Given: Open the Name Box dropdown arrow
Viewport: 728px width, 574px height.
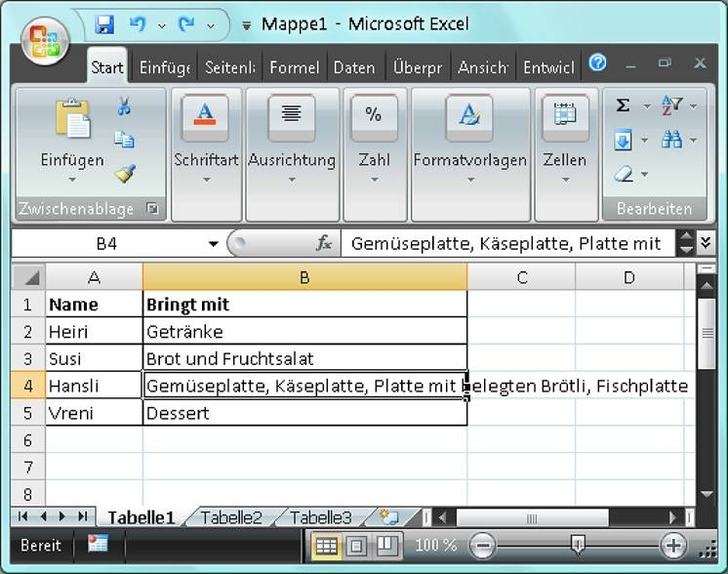Looking at the screenshot, I should pos(214,244).
